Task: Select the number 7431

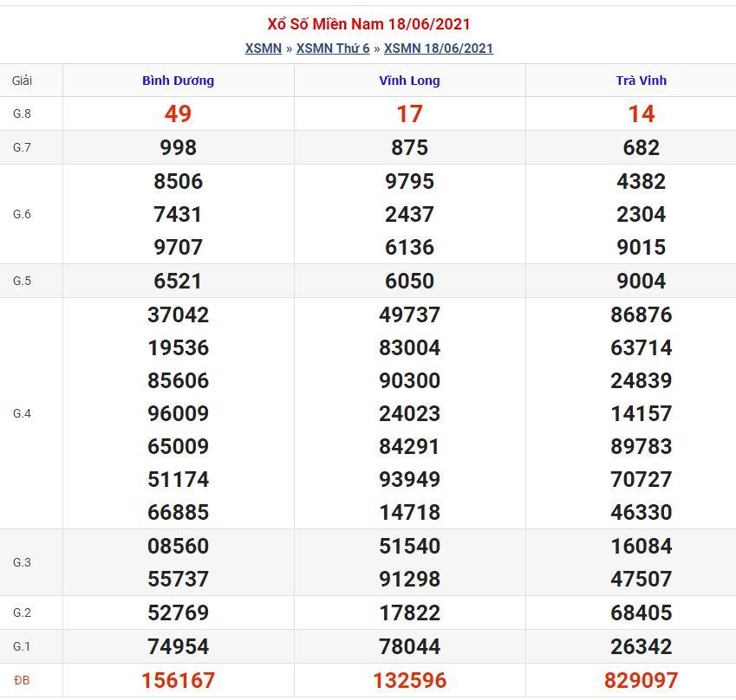Action: [x=178, y=214]
